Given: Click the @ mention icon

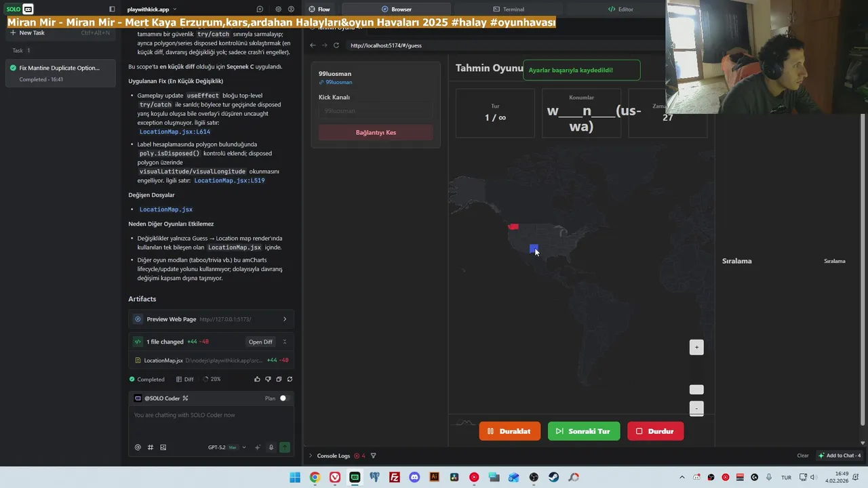Looking at the screenshot, I should click(x=138, y=447).
